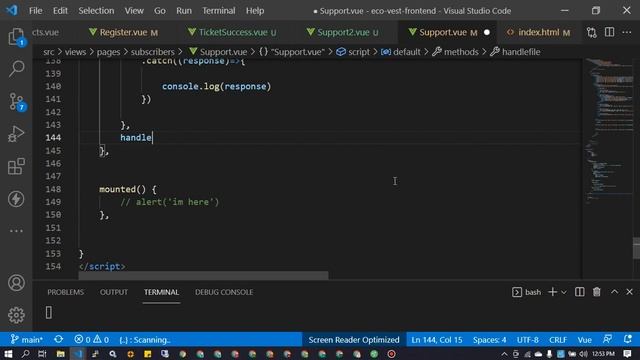Open the Search view in activity bar
Viewport: 640px width, 360px height.
[16, 68]
